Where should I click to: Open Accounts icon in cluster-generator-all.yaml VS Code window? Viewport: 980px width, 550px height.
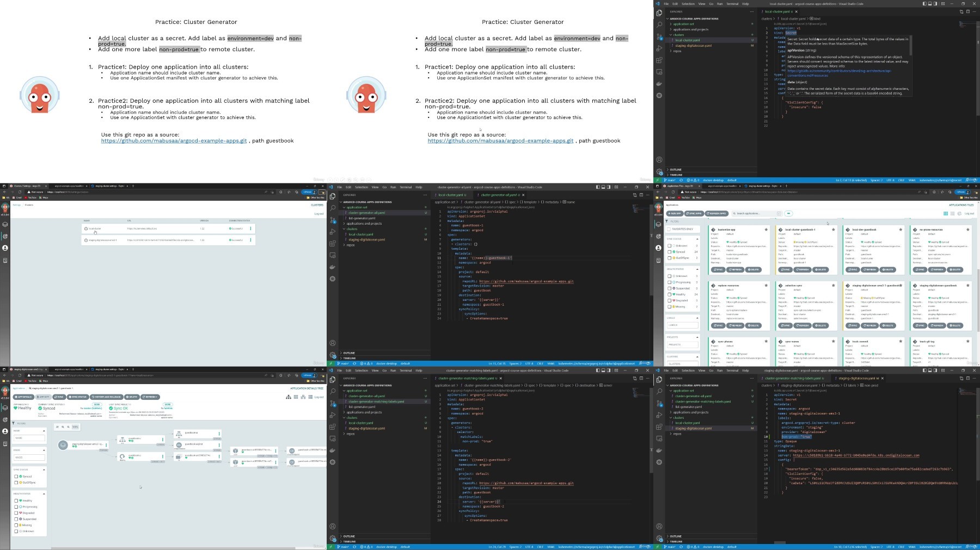(333, 343)
